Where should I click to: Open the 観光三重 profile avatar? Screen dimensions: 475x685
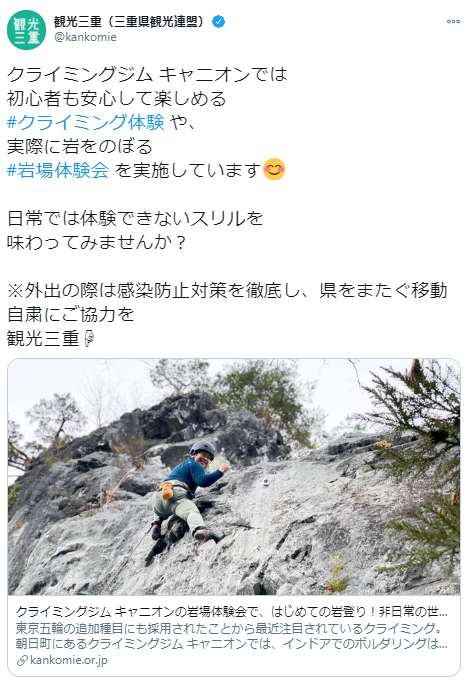click(26, 30)
